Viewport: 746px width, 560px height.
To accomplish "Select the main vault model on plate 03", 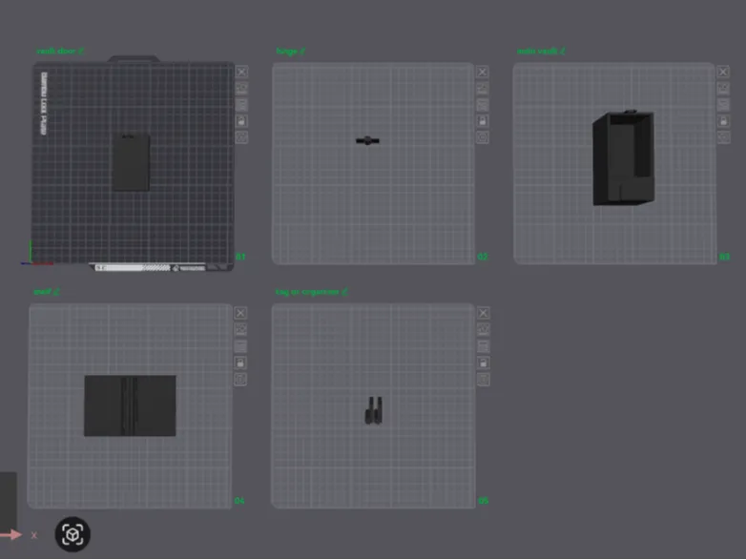I will coord(623,157).
